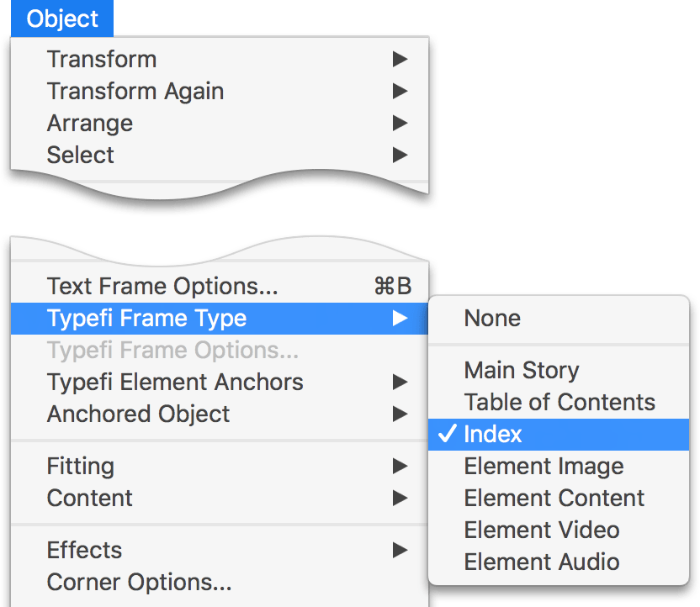Open the Arrange submenu
This screenshot has height=607, width=700.
pos(89,123)
